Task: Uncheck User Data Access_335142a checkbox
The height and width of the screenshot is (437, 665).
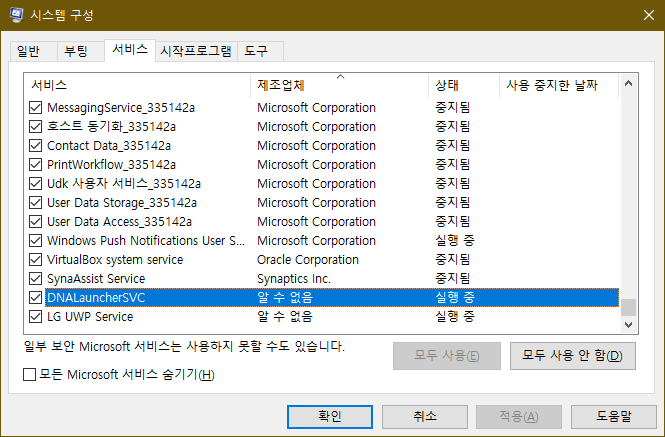Action: 36,221
